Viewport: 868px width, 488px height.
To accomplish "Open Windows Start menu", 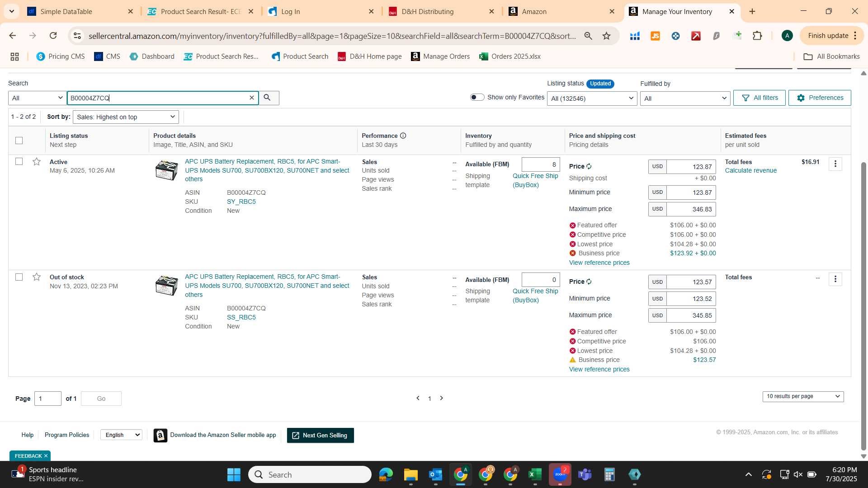I will [234, 474].
